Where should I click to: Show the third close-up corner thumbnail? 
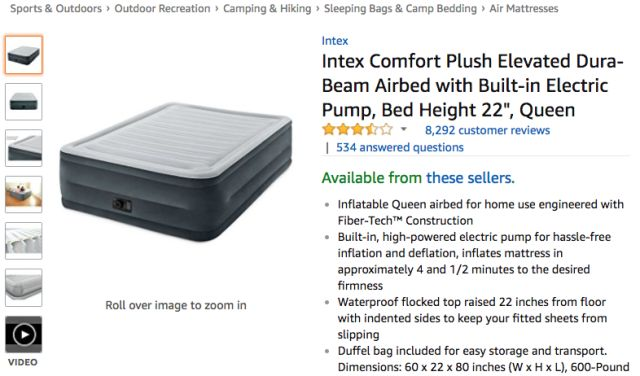tap(24, 148)
